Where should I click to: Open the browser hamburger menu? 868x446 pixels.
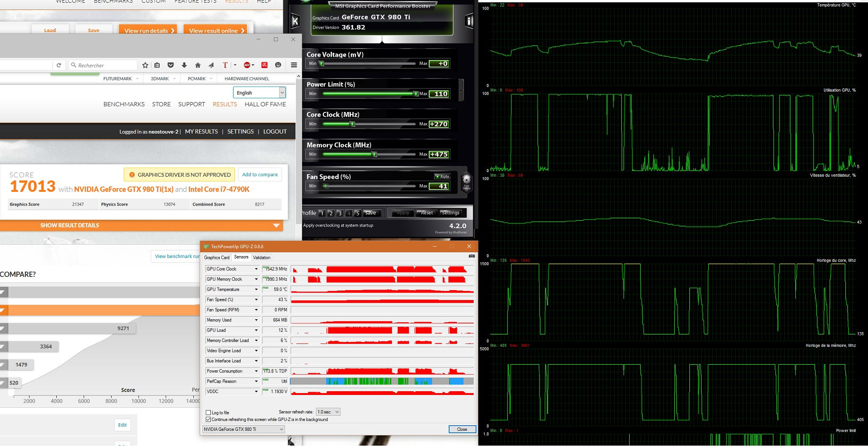tap(294, 65)
